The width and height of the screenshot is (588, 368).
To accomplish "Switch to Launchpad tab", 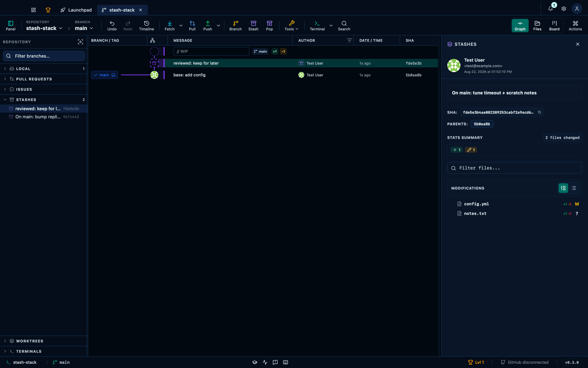I will (76, 10).
